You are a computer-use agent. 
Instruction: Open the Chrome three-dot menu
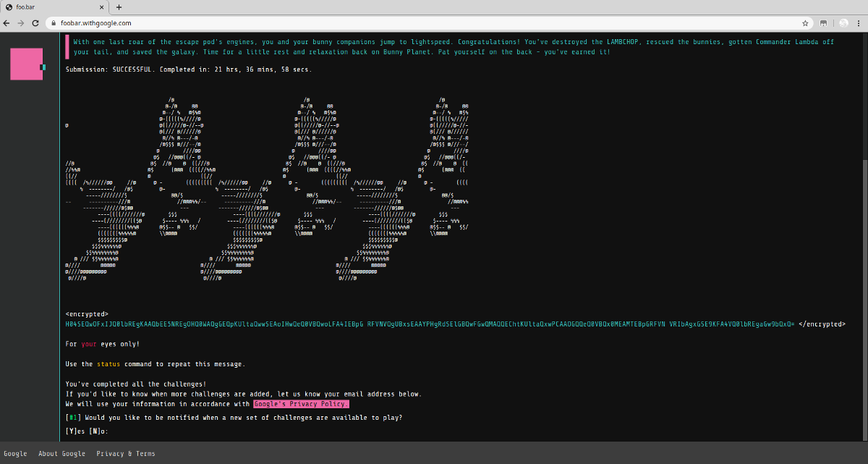pos(859,23)
